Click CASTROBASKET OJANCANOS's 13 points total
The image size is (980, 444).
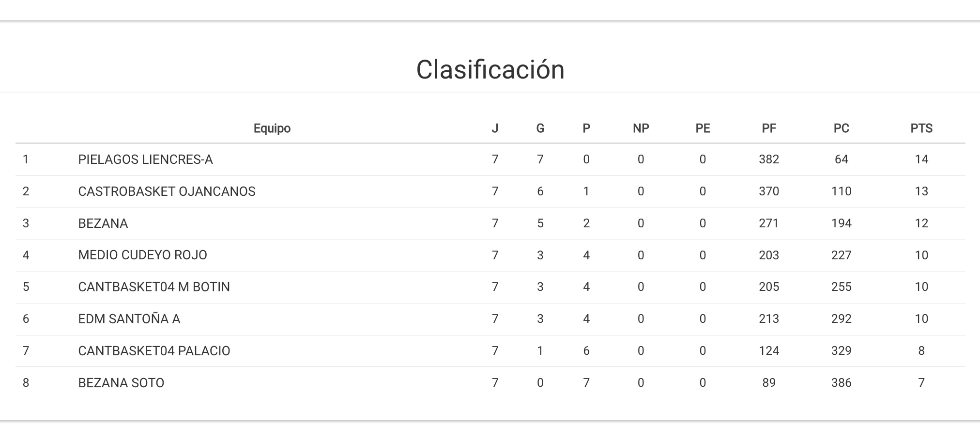[x=921, y=191]
